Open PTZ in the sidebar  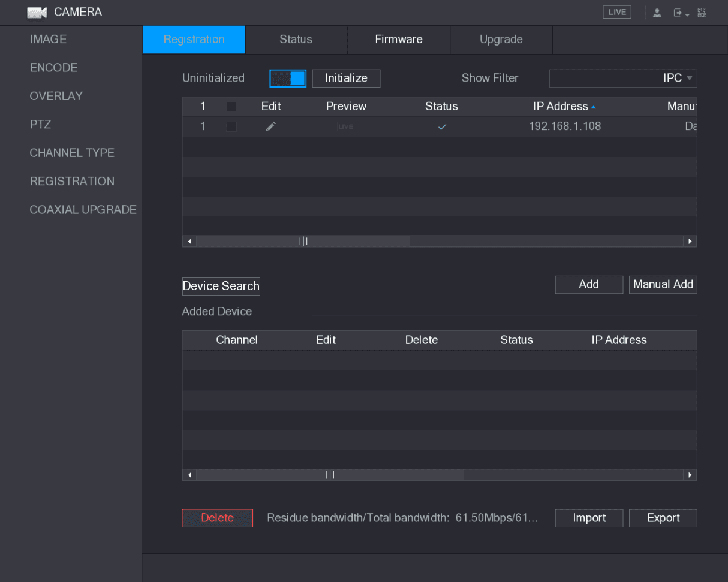tap(40, 125)
